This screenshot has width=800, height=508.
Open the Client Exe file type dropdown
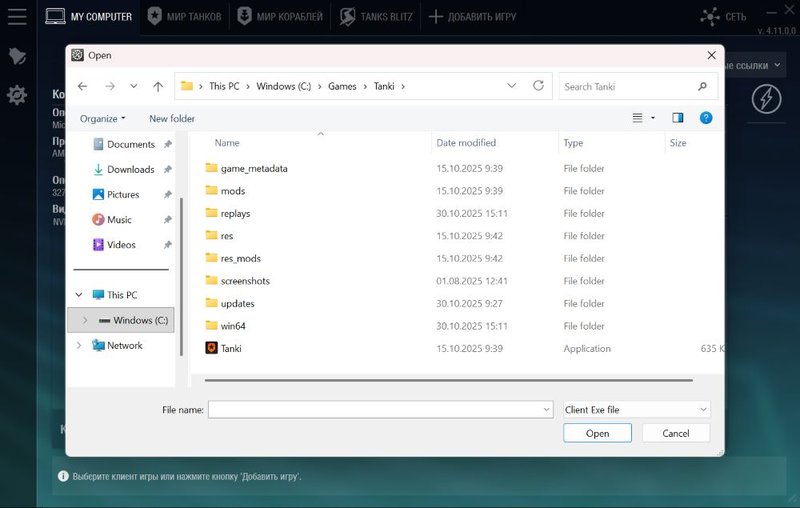coord(636,410)
